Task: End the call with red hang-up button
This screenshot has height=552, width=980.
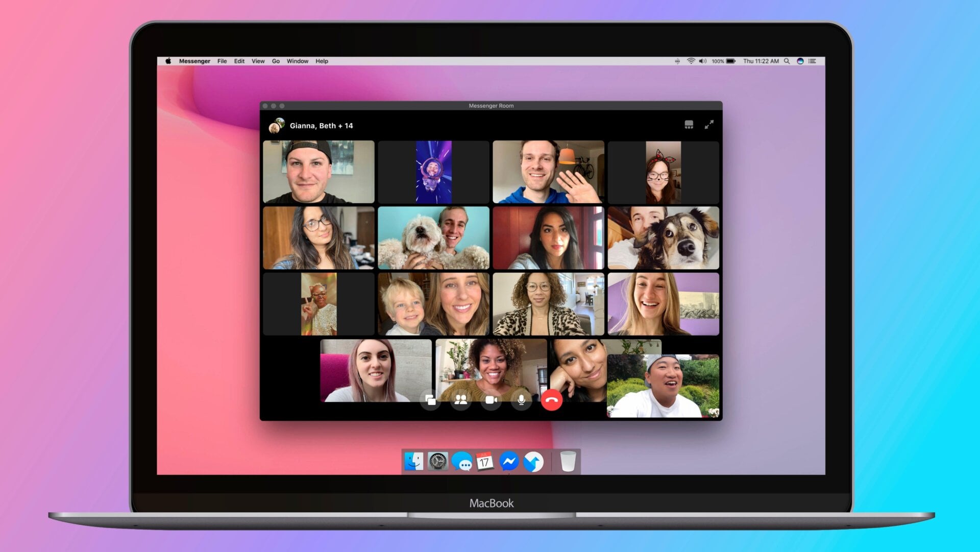Action: [x=551, y=400]
